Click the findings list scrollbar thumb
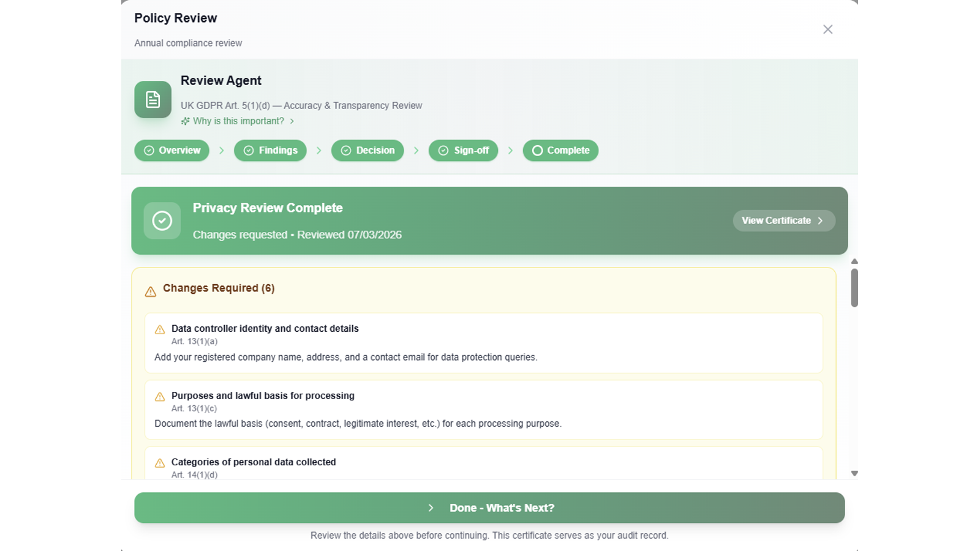The width and height of the screenshot is (980, 551). coord(854,288)
